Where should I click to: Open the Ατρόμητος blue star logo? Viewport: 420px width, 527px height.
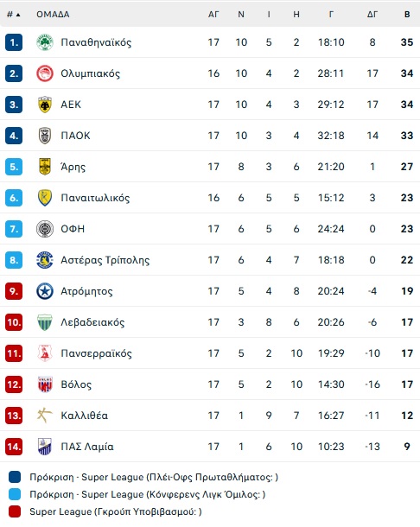(45, 291)
